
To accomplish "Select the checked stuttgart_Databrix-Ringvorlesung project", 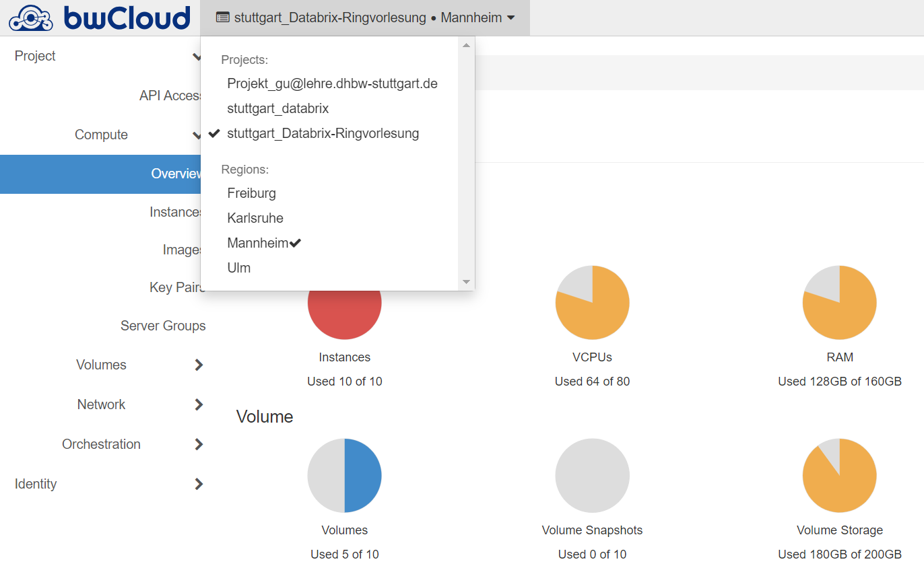I will [323, 133].
